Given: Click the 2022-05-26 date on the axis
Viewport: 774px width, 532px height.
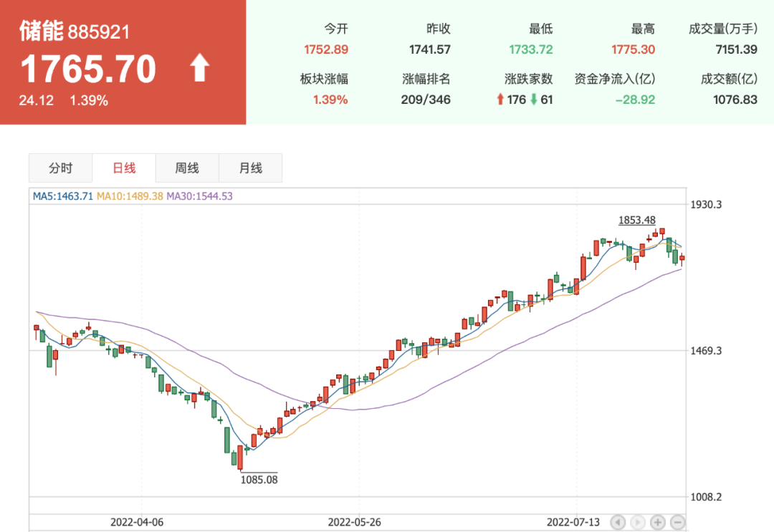Looking at the screenshot, I should coord(357,522).
